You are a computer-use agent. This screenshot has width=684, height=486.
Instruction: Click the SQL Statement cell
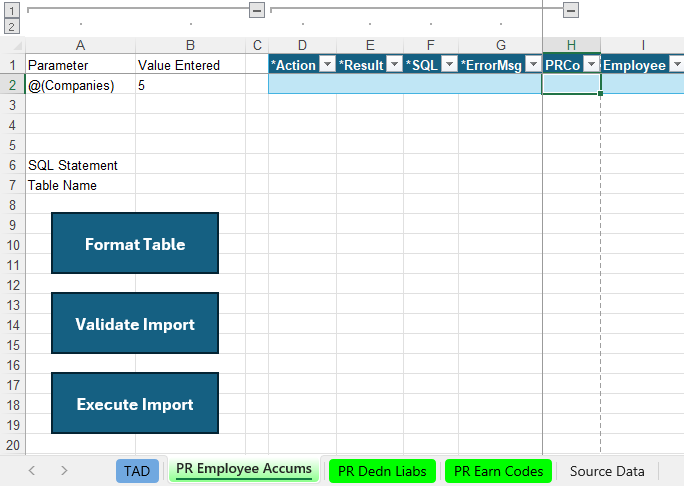[x=80, y=165]
